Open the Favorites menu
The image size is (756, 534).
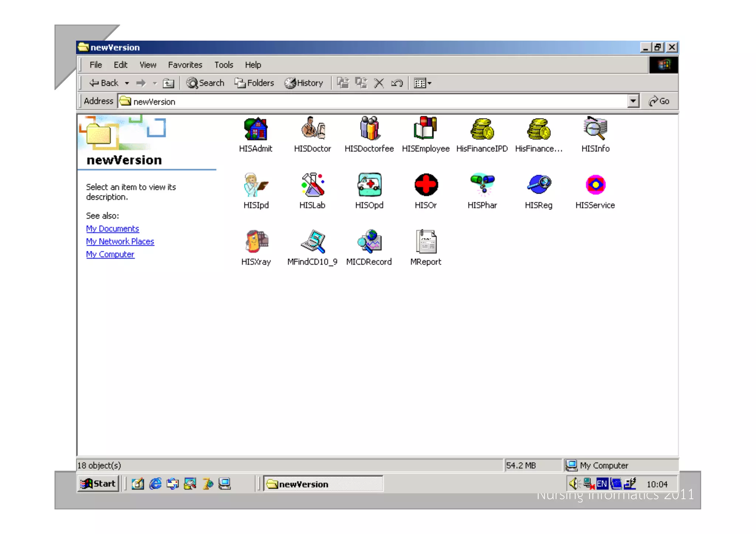coord(185,65)
